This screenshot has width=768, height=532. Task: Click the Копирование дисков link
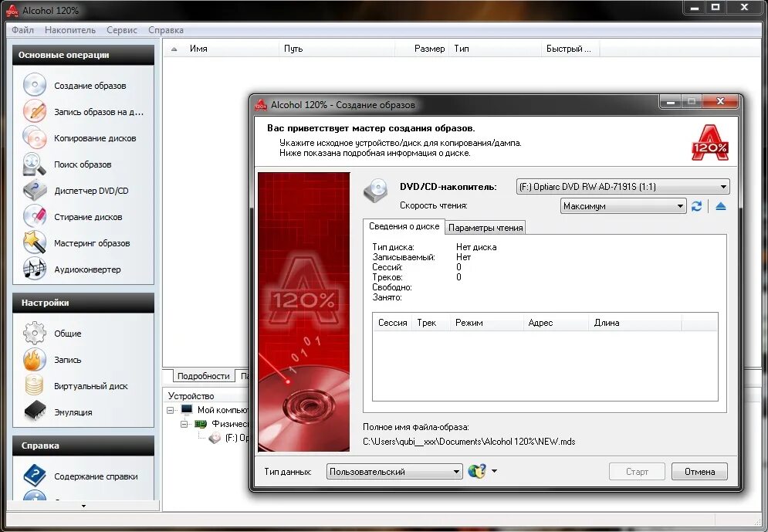[x=95, y=138]
